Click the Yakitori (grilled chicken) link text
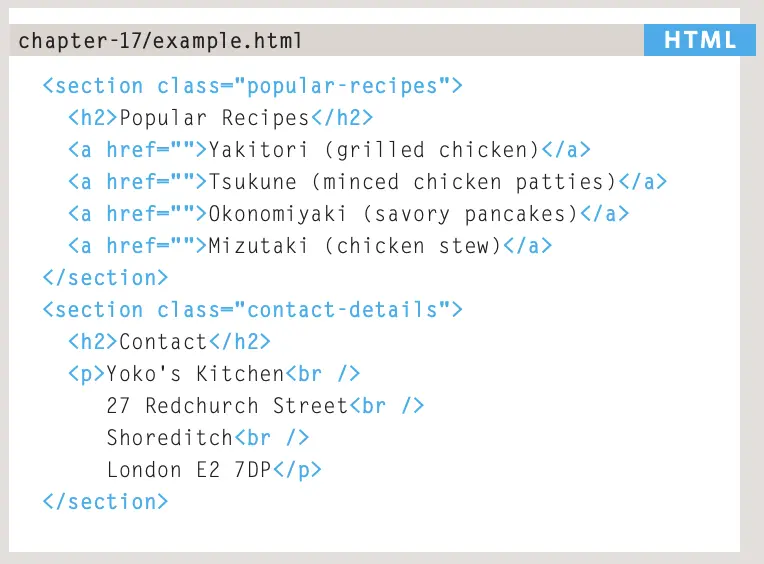The width and height of the screenshot is (764, 564). click(374, 150)
